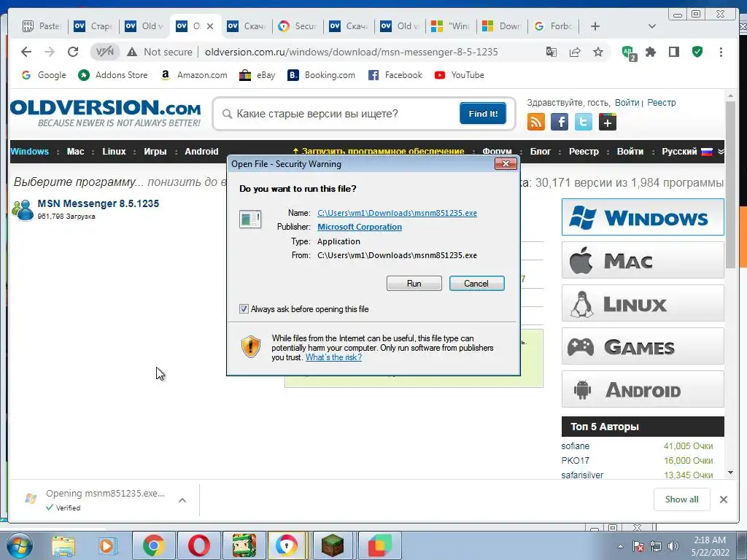Open the Игры menu item
Viewport: 747px width, 560px height.
155,152
